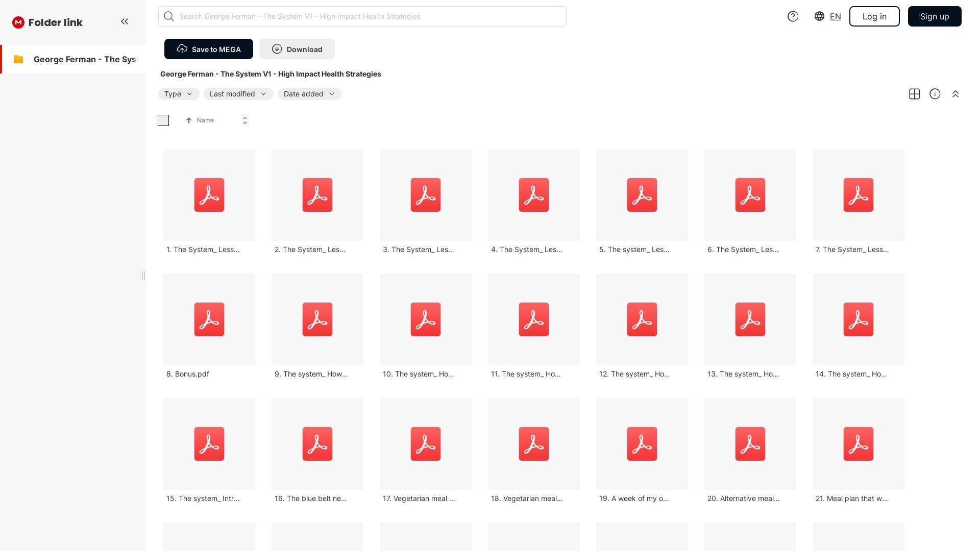Click the globe language icon
The image size is (980, 551).
click(819, 16)
